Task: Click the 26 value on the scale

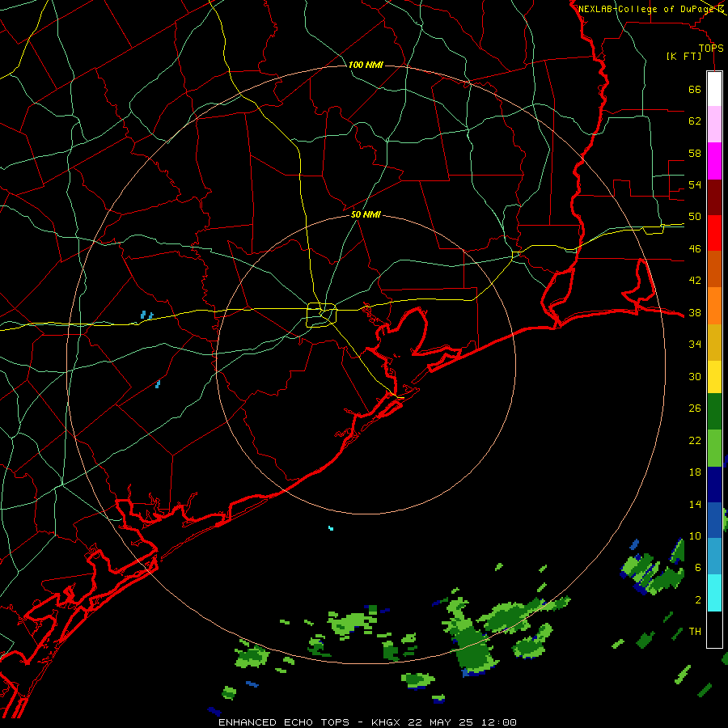Action: tap(695, 408)
